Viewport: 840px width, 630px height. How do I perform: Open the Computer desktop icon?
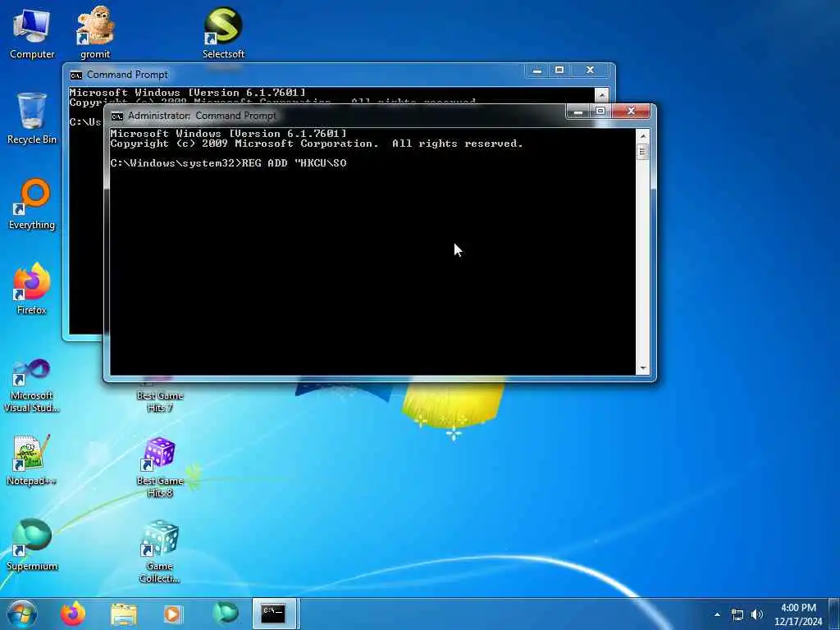coord(32,33)
